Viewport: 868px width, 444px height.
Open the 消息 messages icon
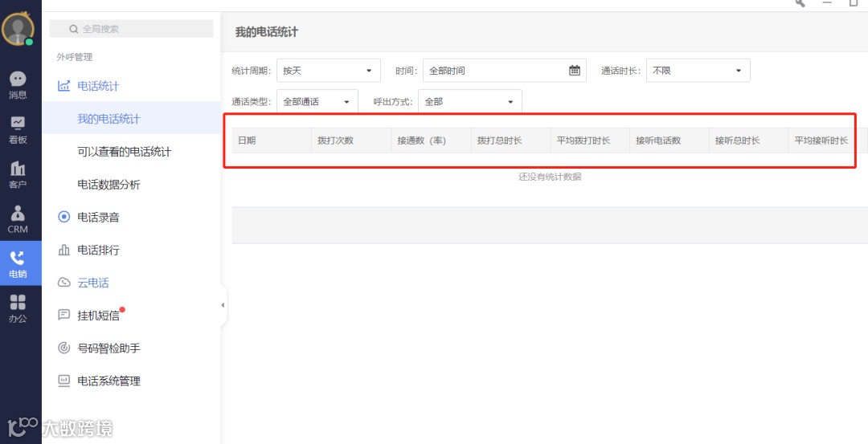pyautogui.click(x=18, y=85)
